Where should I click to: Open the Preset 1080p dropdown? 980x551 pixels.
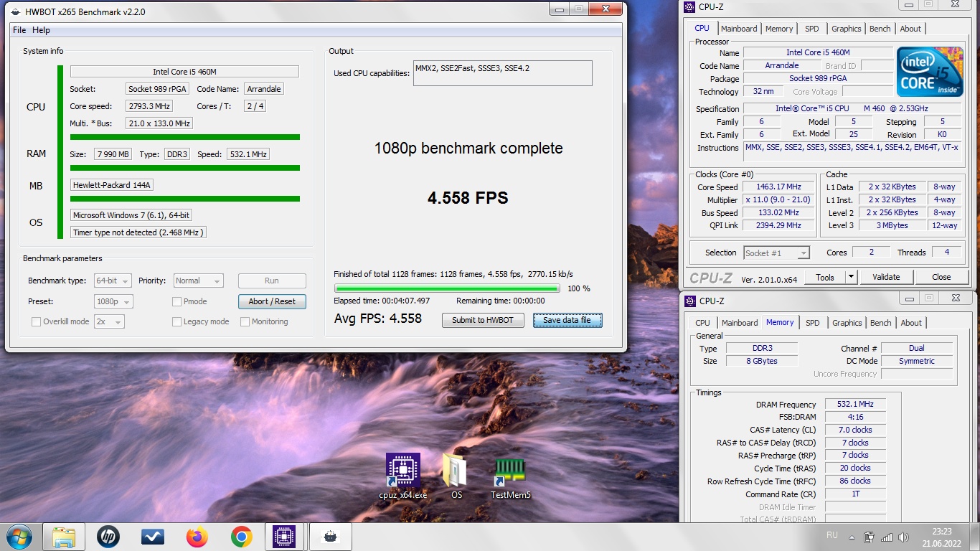point(114,302)
